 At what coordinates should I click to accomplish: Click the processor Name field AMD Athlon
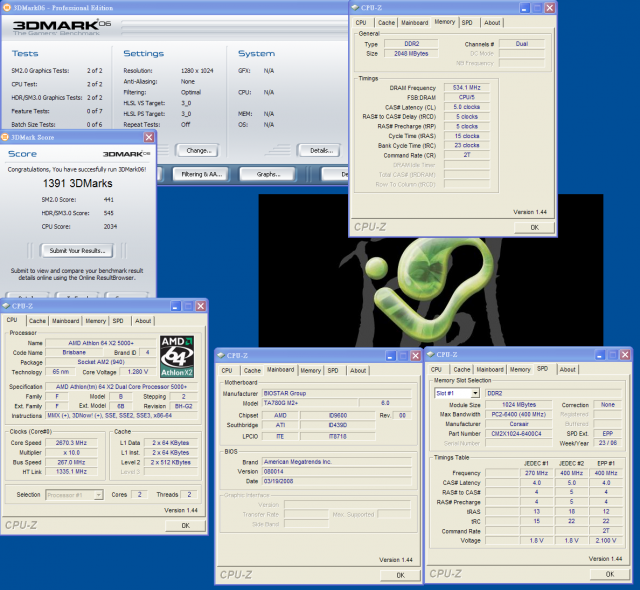click(101, 343)
